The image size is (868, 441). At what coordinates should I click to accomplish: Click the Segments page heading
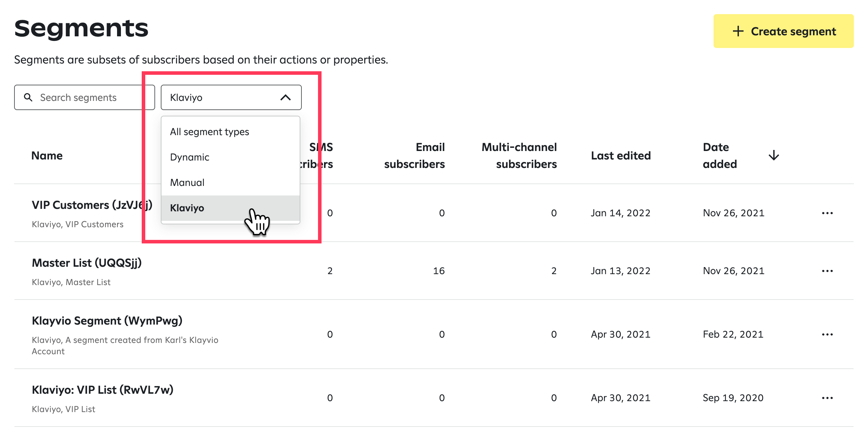coord(81,28)
